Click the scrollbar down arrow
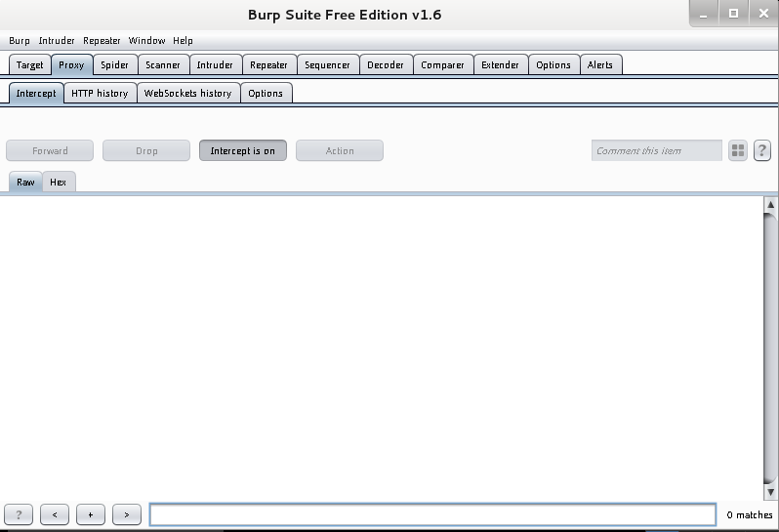The height and width of the screenshot is (532, 779). (770, 492)
